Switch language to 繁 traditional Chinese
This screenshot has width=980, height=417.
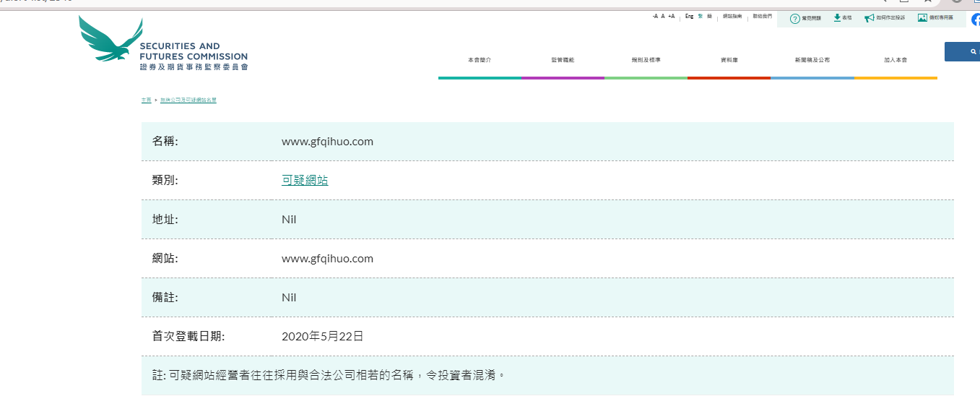click(x=700, y=16)
